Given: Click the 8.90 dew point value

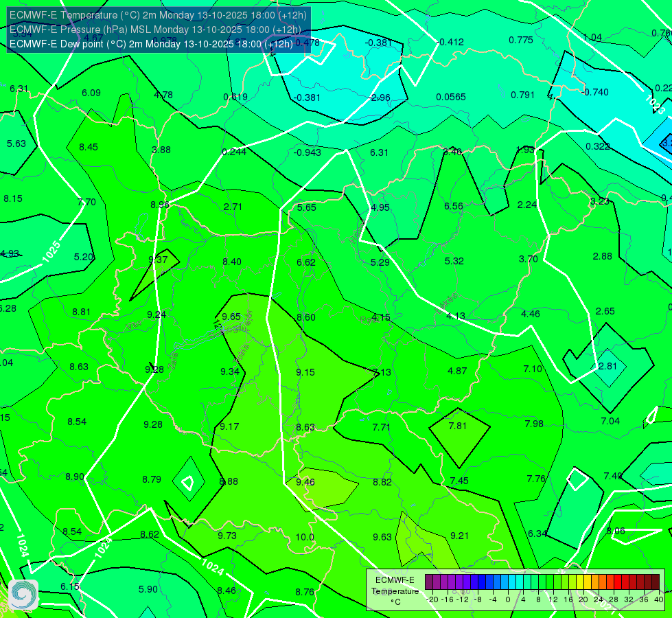Looking at the screenshot, I should click(x=75, y=477).
